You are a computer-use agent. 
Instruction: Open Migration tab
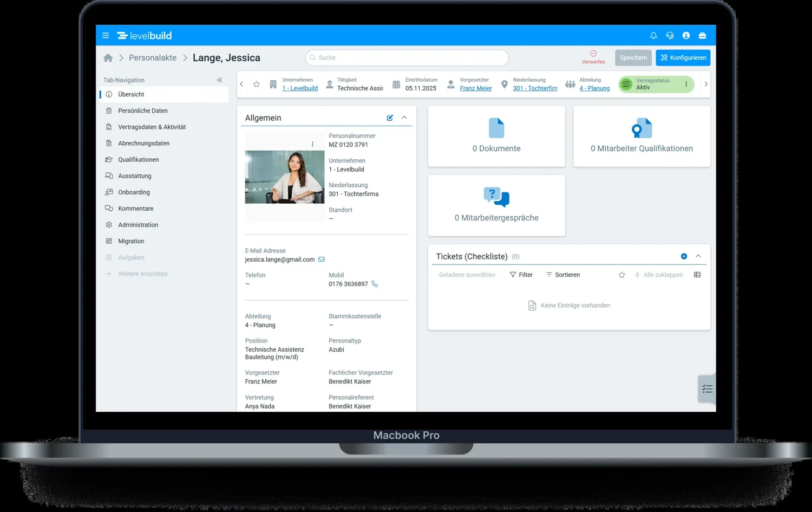click(x=164, y=241)
